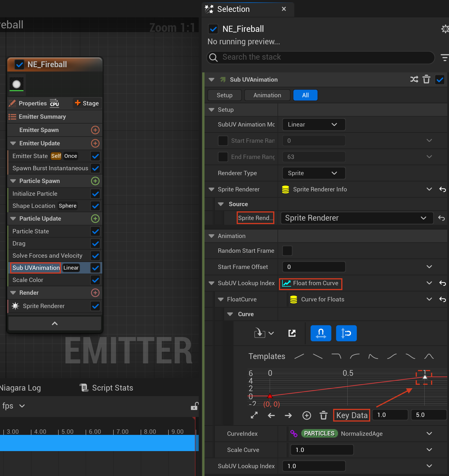
Task: Collapse the emitter node with bottom chevron
Action: pyautogui.click(x=55, y=323)
